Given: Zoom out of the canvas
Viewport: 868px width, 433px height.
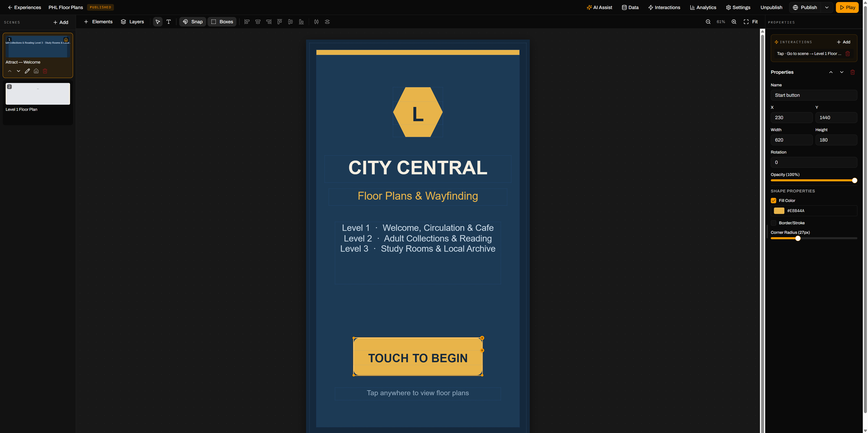Looking at the screenshot, I should [708, 22].
